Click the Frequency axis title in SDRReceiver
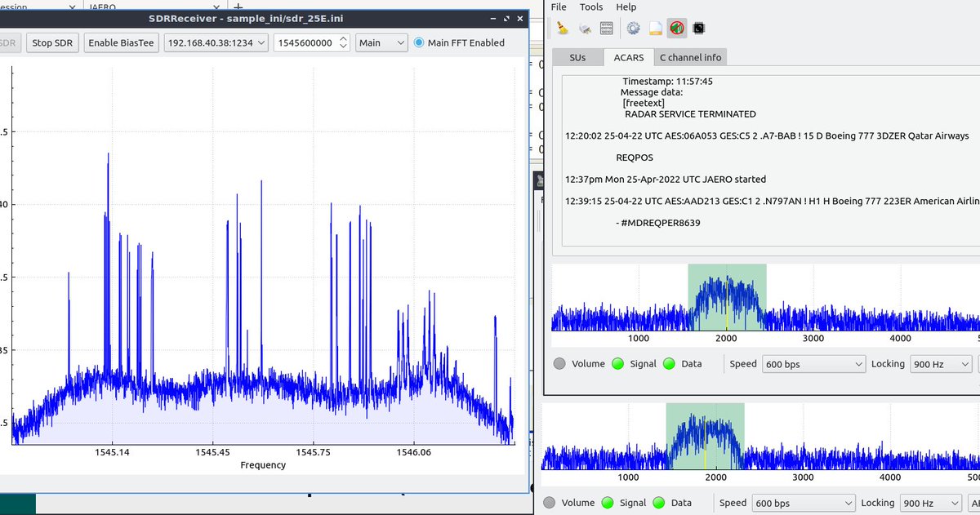The height and width of the screenshot is (515, 980). coord(263,465)
